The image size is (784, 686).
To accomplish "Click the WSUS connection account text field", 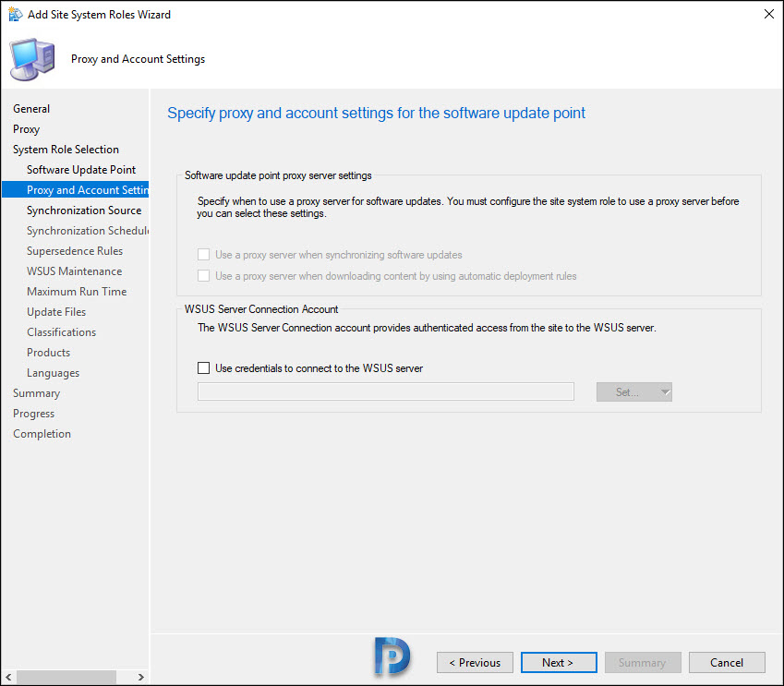I will point(385,391).
